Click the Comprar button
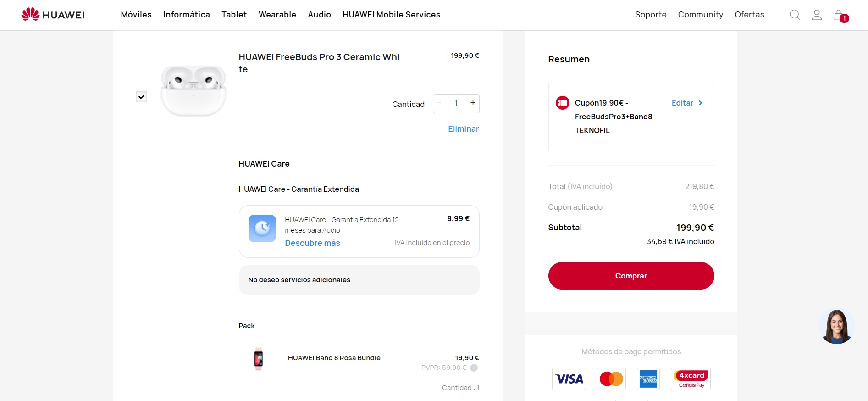This screenshot has width=868, height=401. (x=631, y=276)
